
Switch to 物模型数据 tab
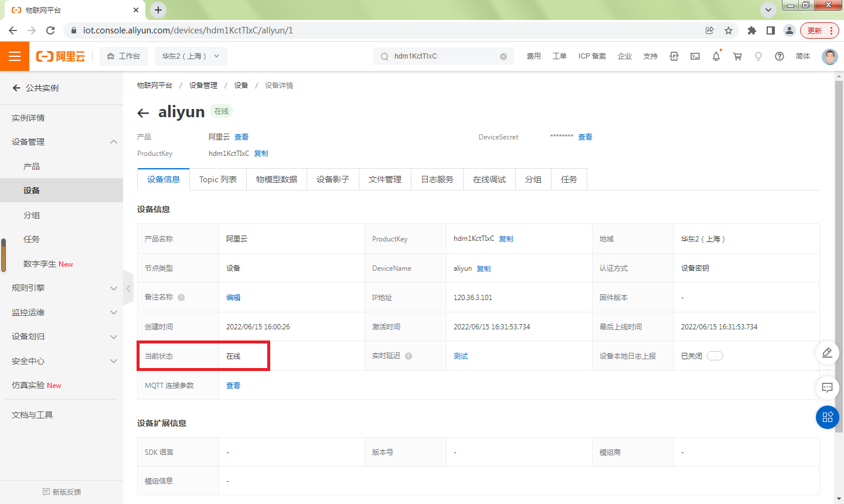(x=277, y=179)
